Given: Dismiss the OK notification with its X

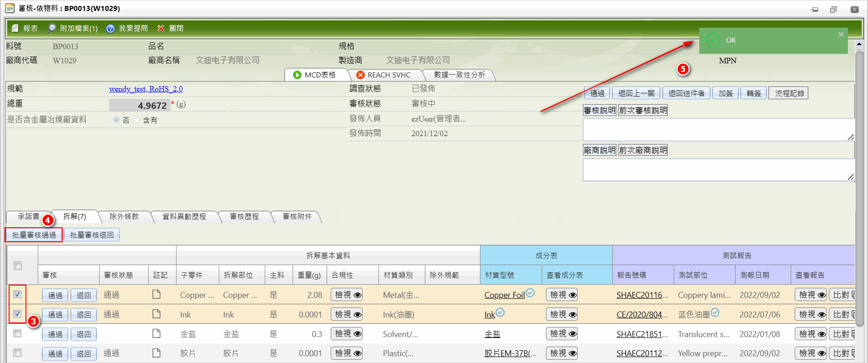Looking at the screenshot, I should 841,34.
